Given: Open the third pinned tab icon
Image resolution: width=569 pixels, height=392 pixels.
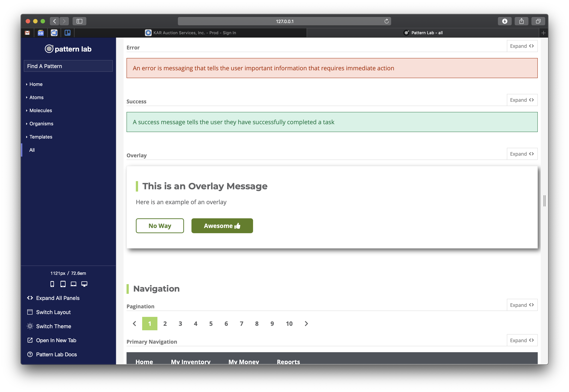Looking at the screenshot, I should [54, 33].
